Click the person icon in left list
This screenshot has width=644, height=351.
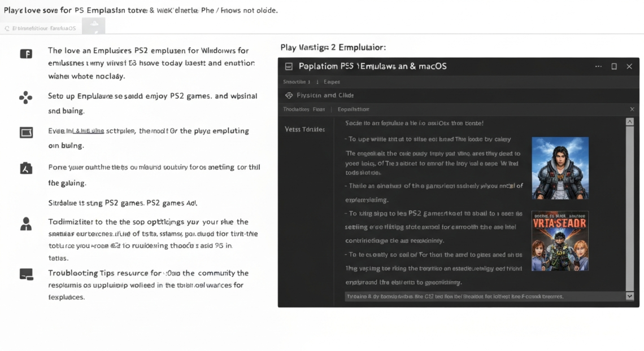point(26,224)
